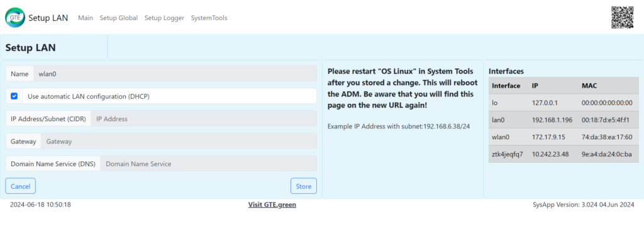Select the wlan0 interface table cell
Viewport: 644px width, 228px height.
(x=508, y=137)
